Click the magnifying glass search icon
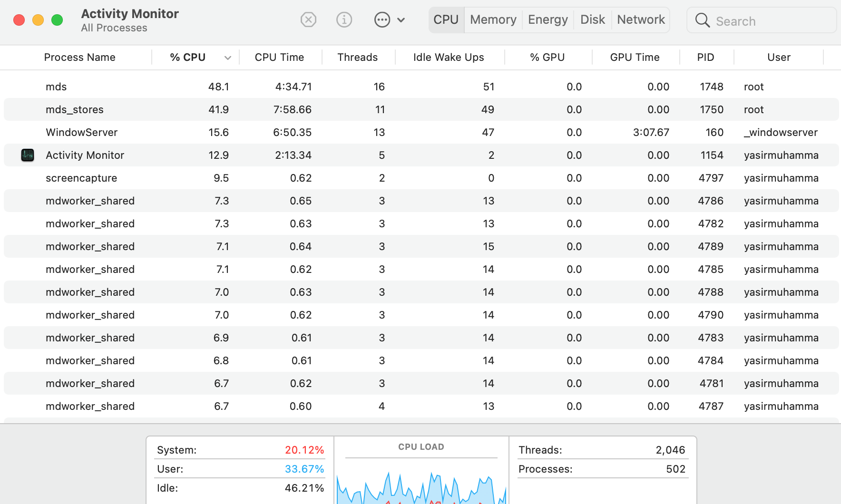Viewport: 841px width, 504px height. [702, 20]
